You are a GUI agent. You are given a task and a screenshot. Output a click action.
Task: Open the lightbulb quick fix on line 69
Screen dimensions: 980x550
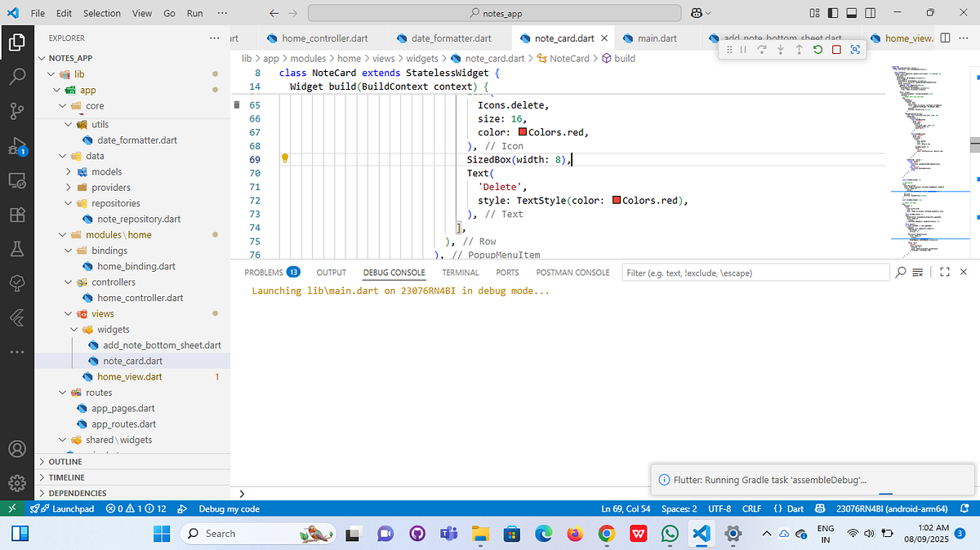point(283,159)
